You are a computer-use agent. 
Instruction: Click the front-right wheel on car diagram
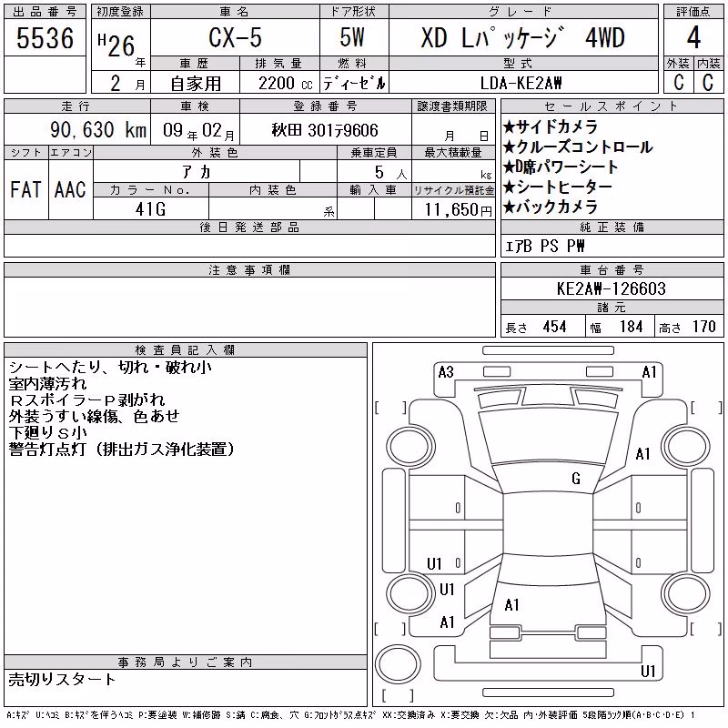(x=686, y=448)
